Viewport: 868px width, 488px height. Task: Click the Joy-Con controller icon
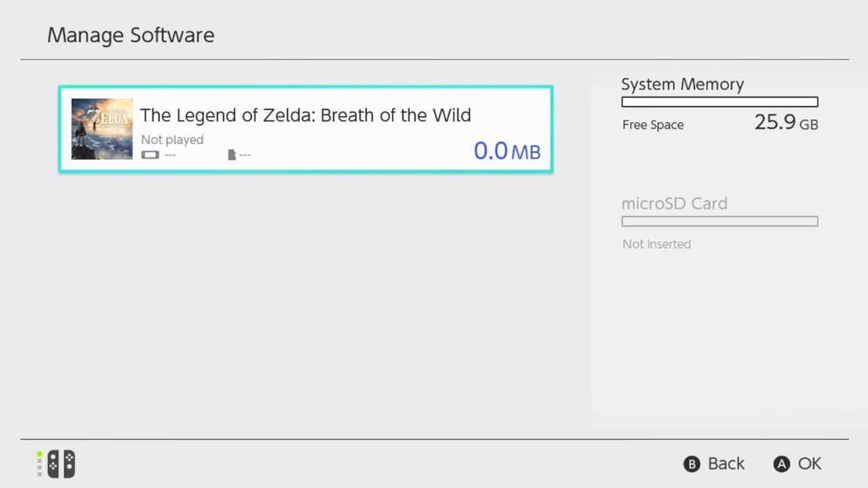62,464
